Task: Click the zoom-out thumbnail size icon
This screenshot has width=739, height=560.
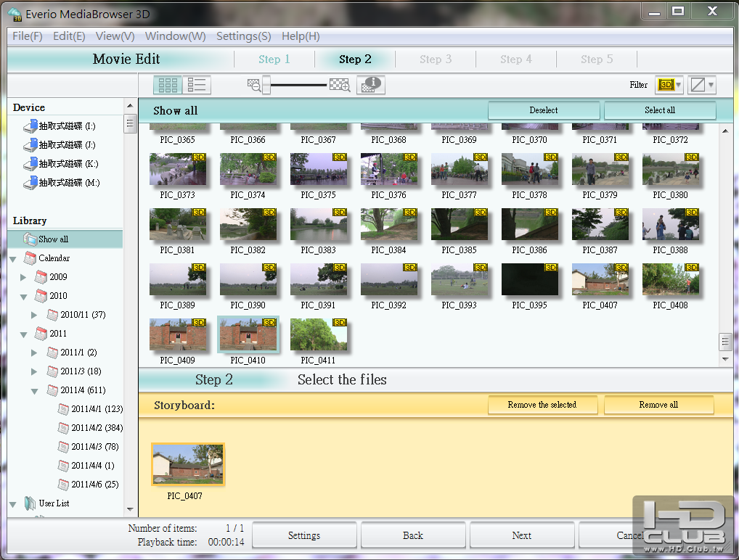Action: click(253, 85)
